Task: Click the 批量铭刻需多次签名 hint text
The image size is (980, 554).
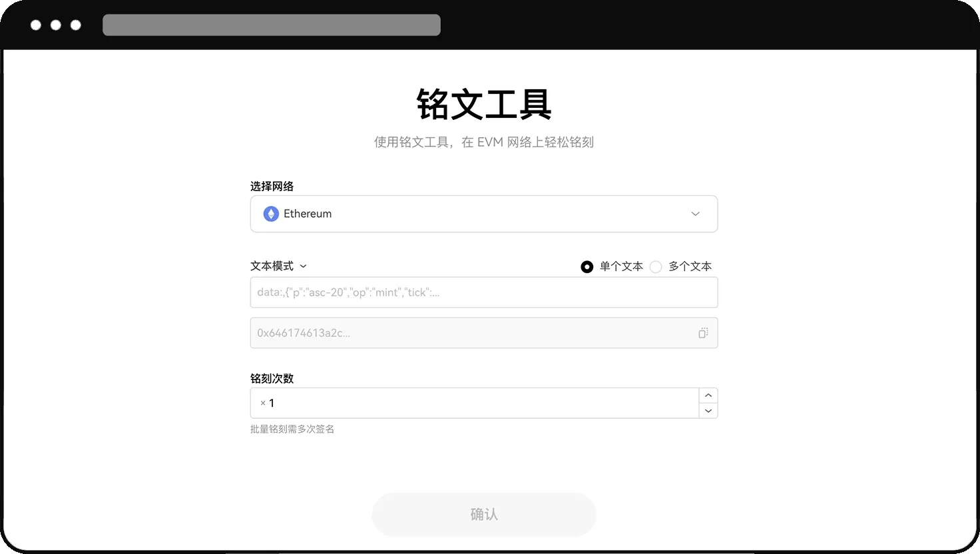Action: pyautogui.click(x=292, y=429)
